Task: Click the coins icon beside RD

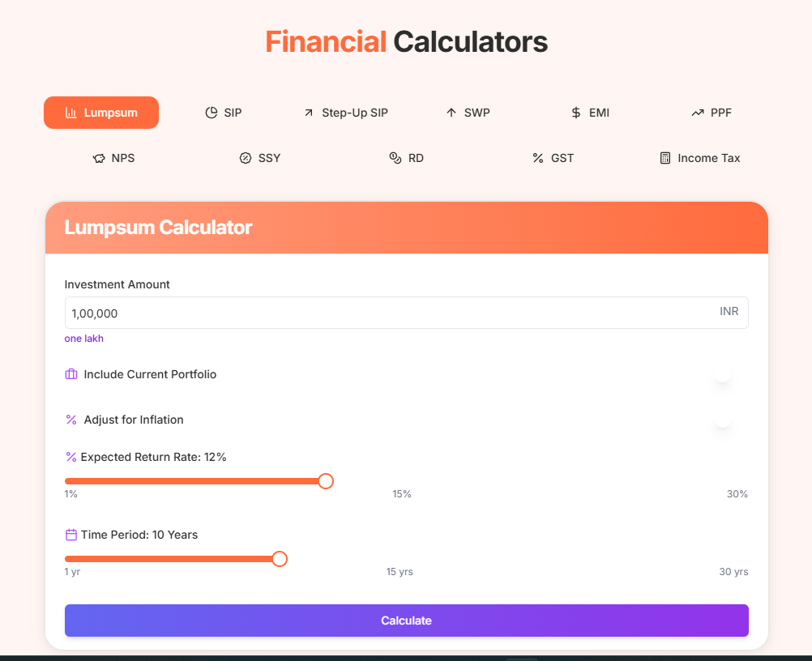Action: [395, 158]
